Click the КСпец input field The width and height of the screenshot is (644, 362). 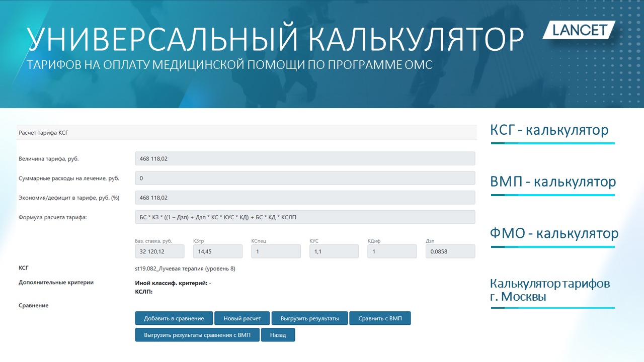coord(276,251)
